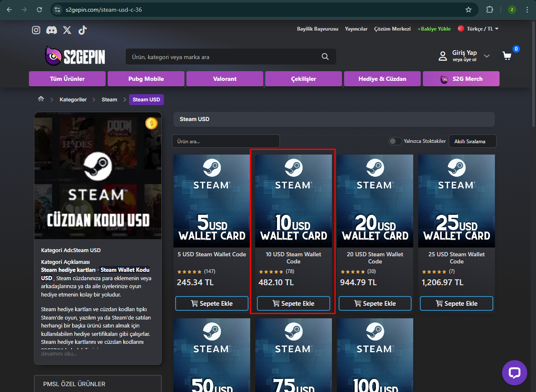The width and height of the screenshot is (536, 392).
Task: Open the 100 USD wallet card image
Action: point(375,355)
